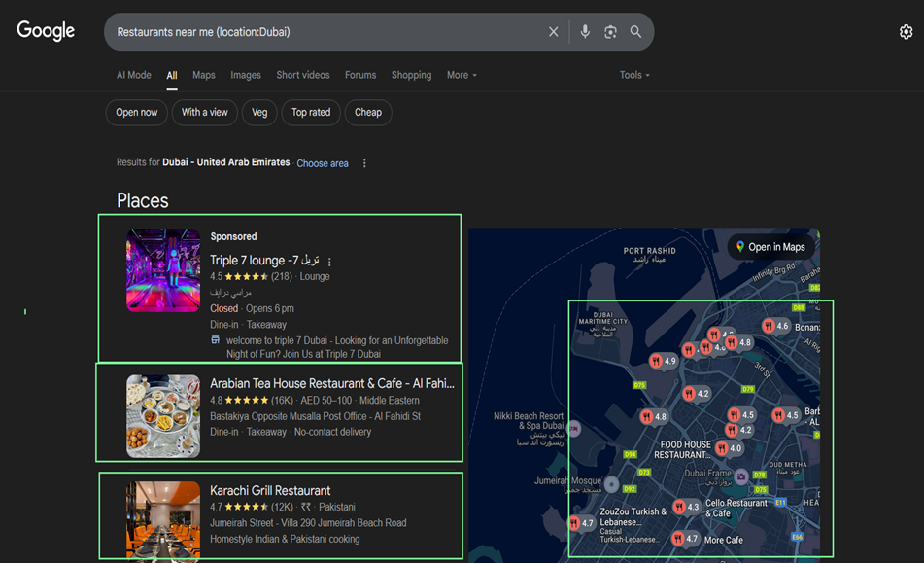Click the Choose area link
Viewport: 924px width, 564px height.
323,163
